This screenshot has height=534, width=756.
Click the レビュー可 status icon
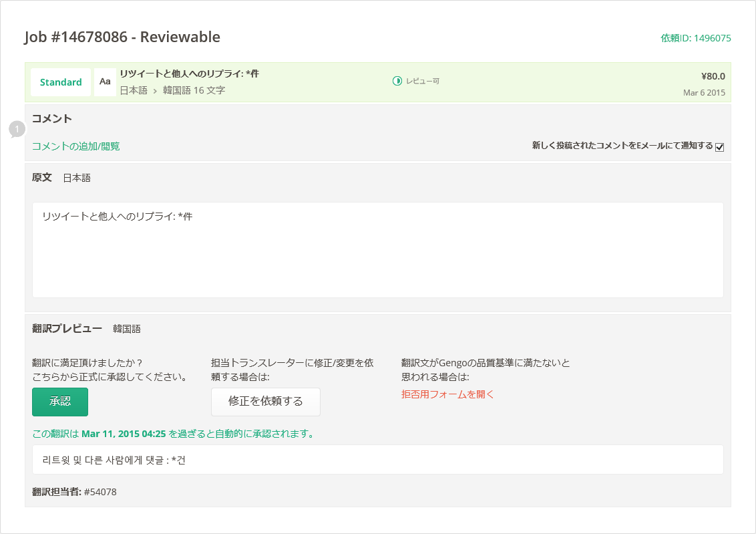[x=397, y=81]
